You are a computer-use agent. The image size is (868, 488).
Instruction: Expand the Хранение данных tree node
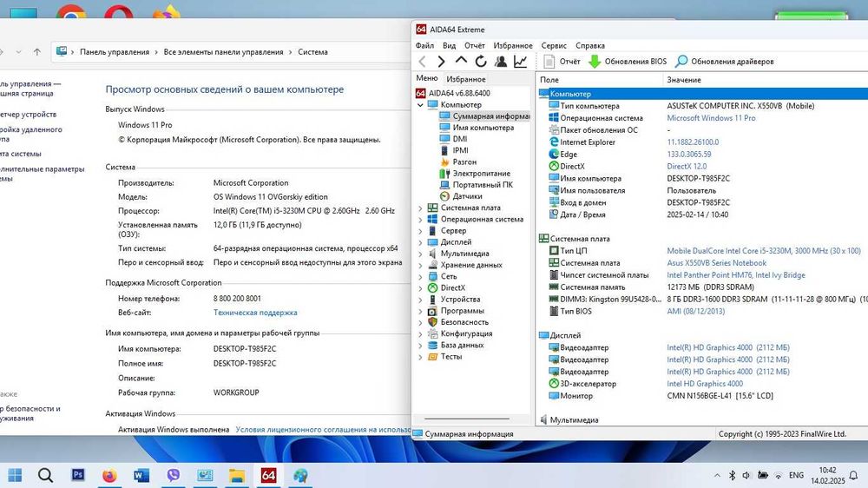pyautogui.click(x=420, y=266)
